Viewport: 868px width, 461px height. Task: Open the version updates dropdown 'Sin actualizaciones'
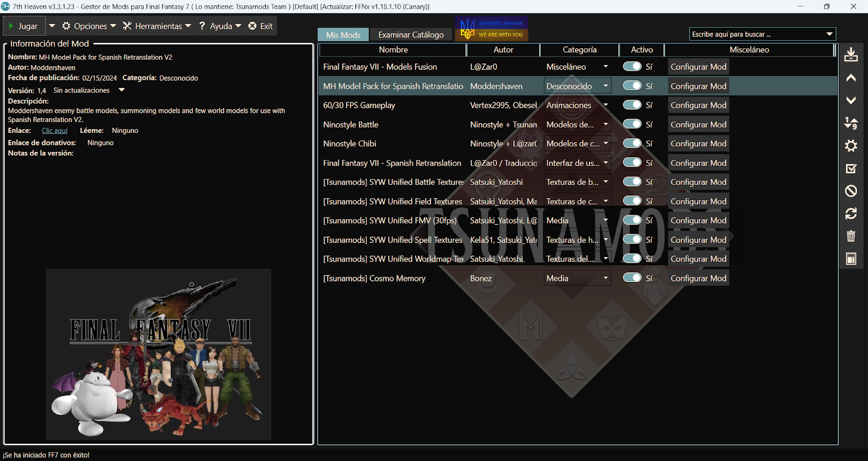click(x=122, y=90)
